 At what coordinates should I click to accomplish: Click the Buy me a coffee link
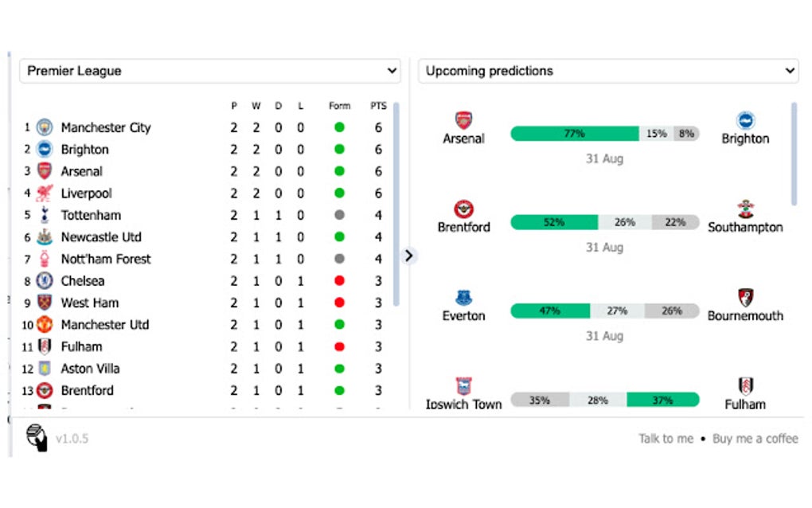(x=755, y=438)
